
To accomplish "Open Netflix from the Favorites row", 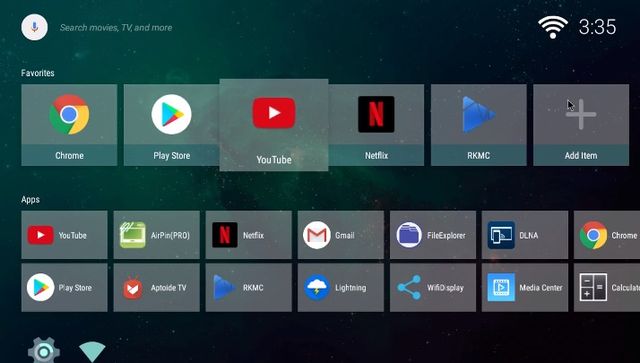I will 376,125.
